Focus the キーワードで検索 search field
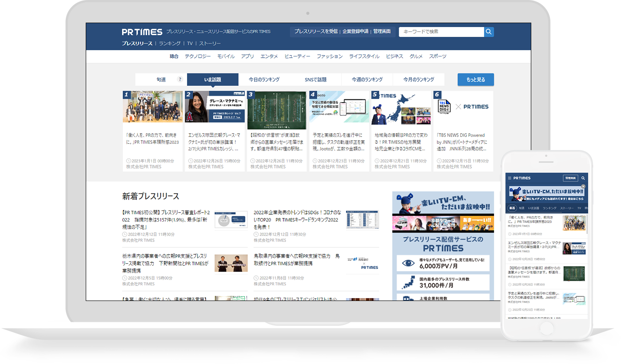621x364 pixels. [x=441, y=32]
